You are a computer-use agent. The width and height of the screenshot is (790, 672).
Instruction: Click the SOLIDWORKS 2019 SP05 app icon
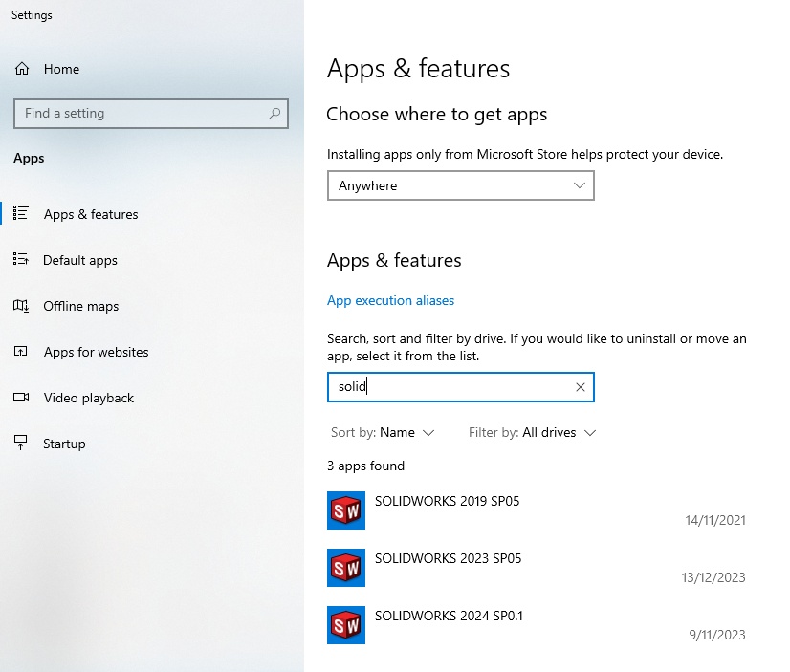point(346,510)
